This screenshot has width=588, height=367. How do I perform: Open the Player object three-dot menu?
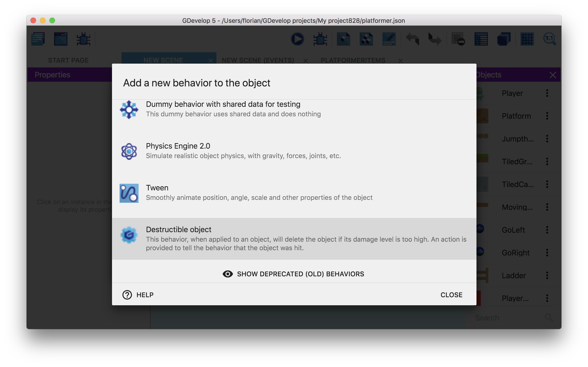click(547, 93)
